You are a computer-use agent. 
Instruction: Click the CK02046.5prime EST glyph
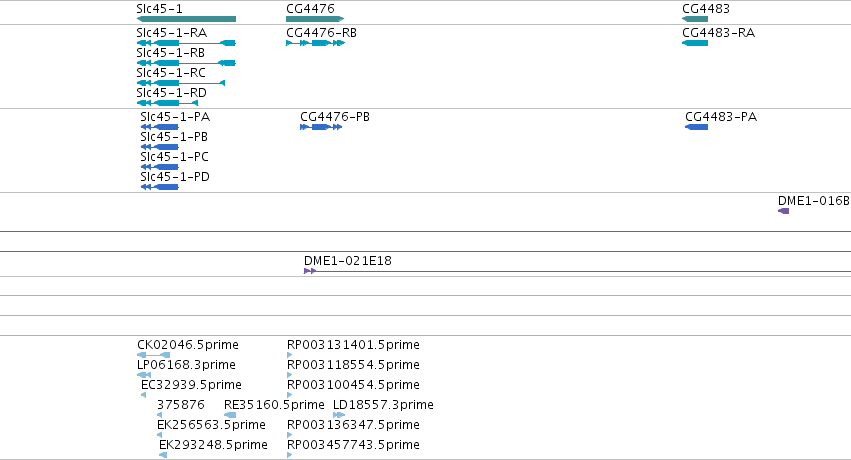tap(154, 355)
